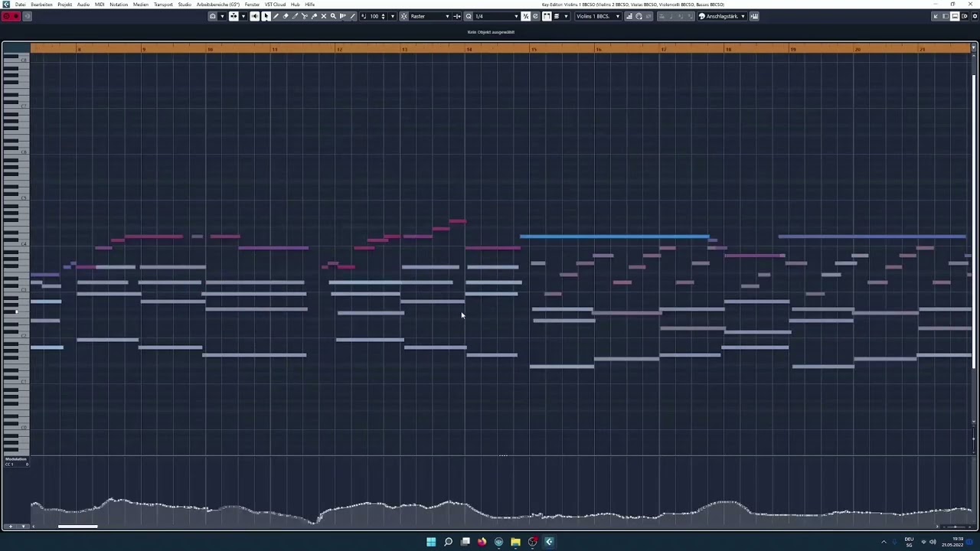Open the Anschlagstärke event colors dropdown
The image size is (980, 551).
tap(723, 16)
